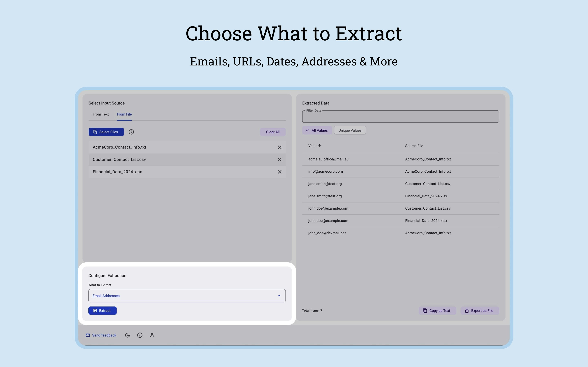Image resolution: width=588 pixels, height=367 pixels.
Task: Toggle dark mode with the moon icon
Action: coord(128,335)
